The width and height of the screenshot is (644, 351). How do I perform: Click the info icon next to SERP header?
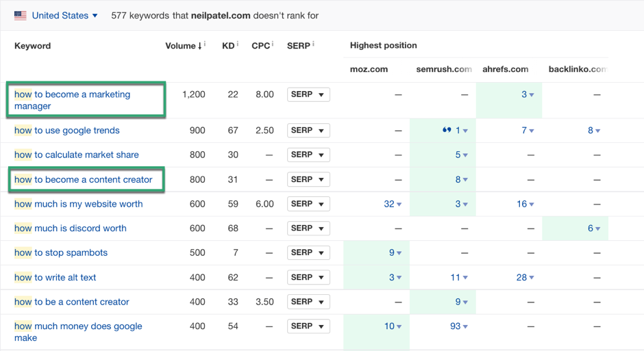point(313,44)
